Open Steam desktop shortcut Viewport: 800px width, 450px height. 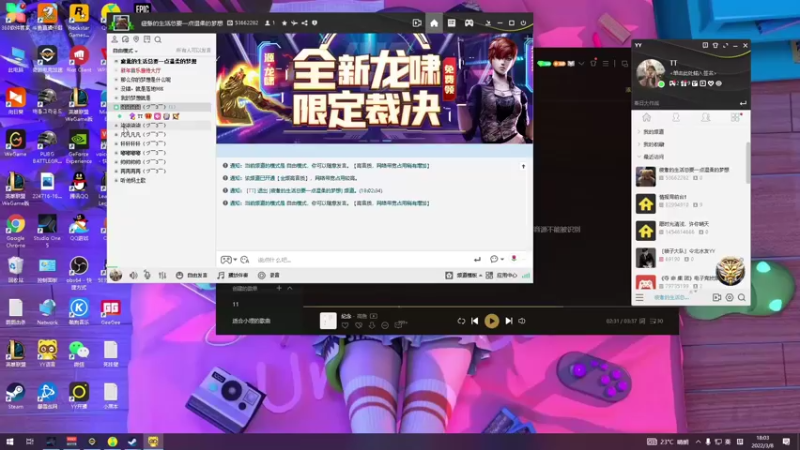click(15, 396)
